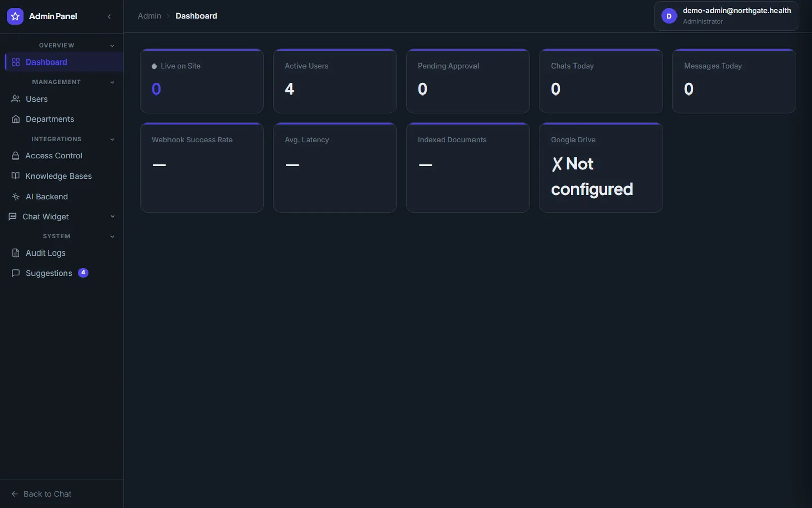Click the Departments building icon
Viewport: 812px width, 508px height.
pyautogui.click(x=16, y=119)
